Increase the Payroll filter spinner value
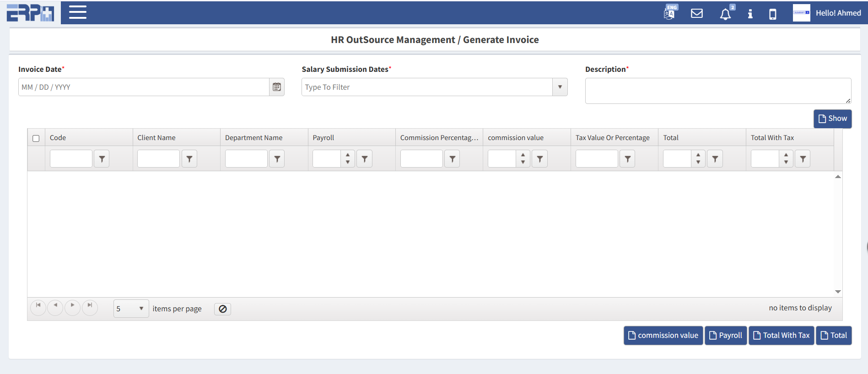The width and height of the screenshot is (868, 374). [348, 155]
